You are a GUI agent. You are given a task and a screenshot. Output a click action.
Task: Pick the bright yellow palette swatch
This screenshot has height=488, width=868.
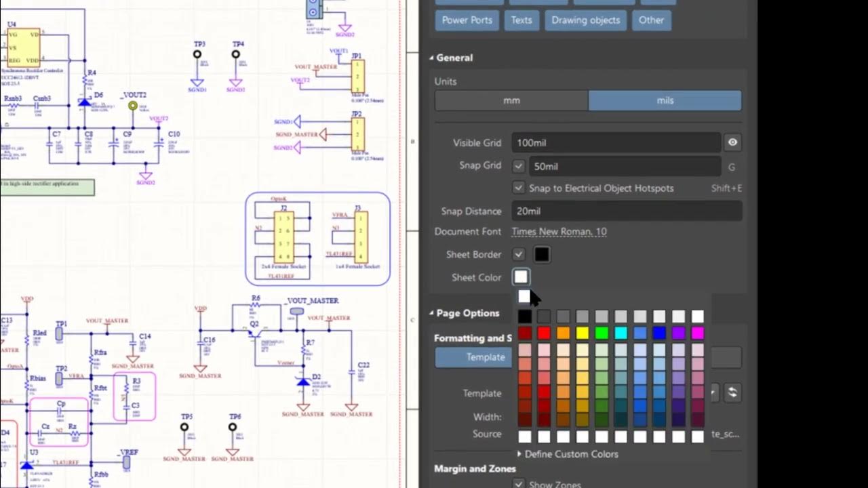coord(583,333)
